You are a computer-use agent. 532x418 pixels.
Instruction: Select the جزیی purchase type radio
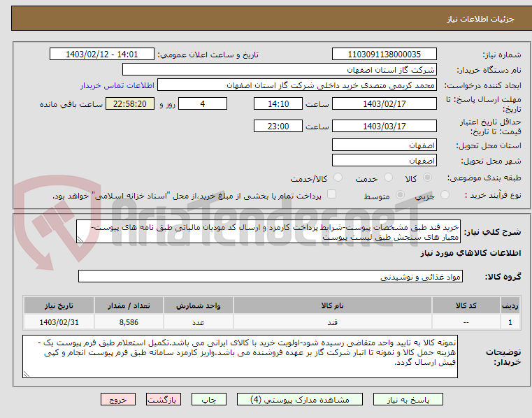pyautogui.click(x=445, y=195)
